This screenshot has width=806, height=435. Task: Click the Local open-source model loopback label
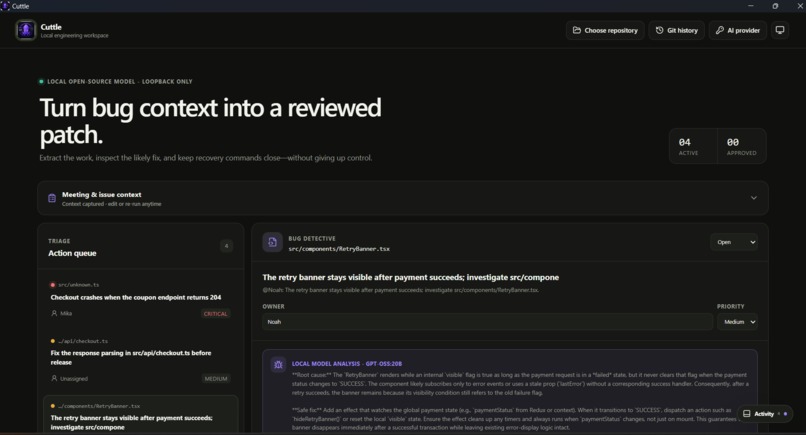(120, 81)
